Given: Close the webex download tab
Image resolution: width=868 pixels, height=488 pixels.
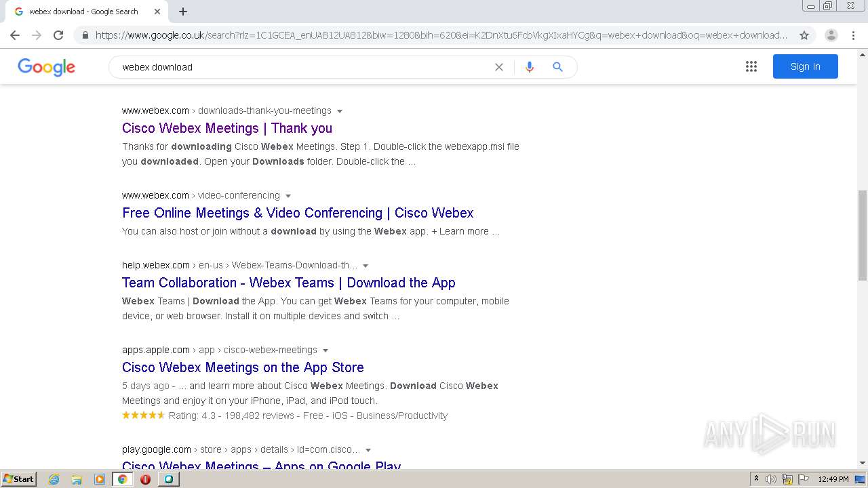Looking at the screenshot, I should coord(157,12).
